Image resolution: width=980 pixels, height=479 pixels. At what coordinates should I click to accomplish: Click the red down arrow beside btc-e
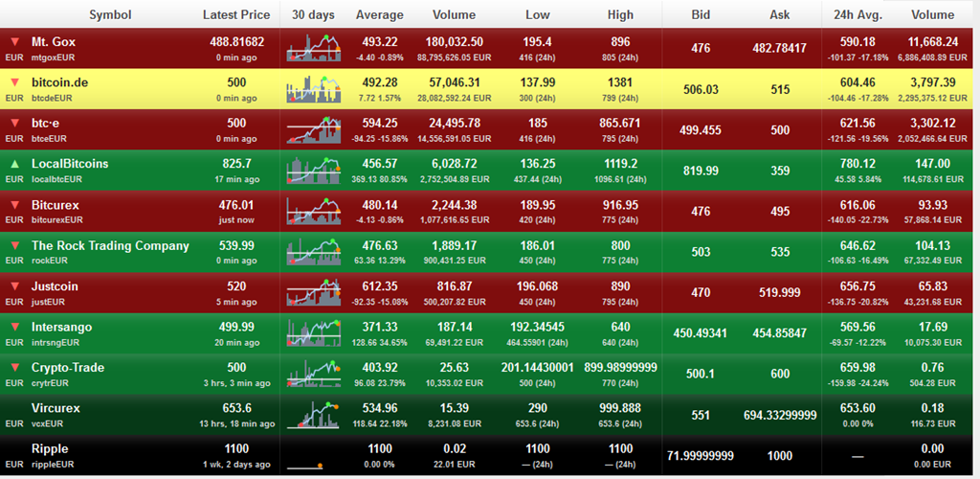tap(15, 124)
